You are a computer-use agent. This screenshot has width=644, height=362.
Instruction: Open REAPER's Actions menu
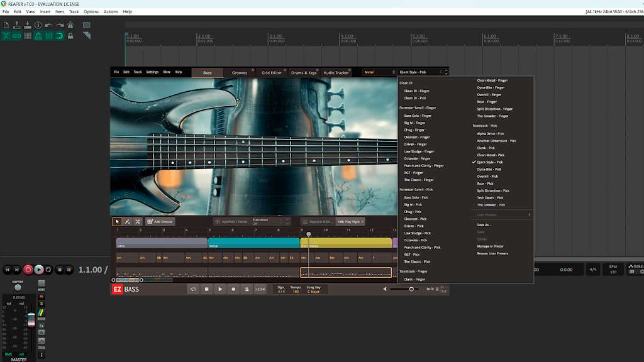click(x=111, y=12)
